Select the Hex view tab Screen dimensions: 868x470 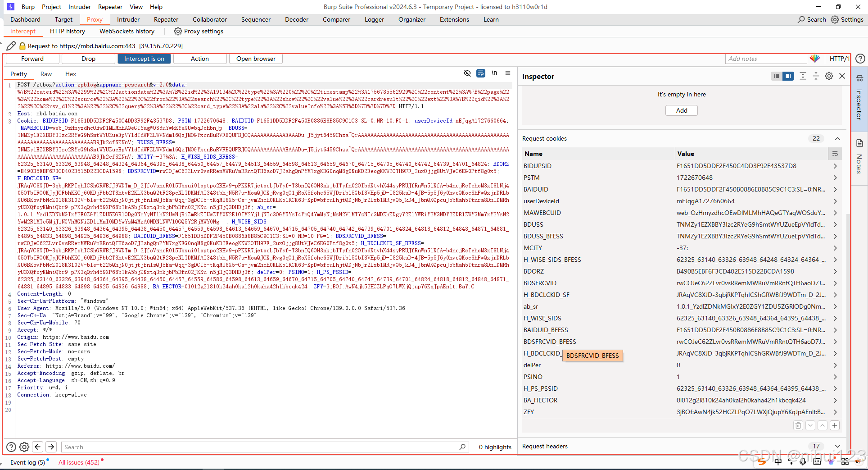click(x=71, y=74)
